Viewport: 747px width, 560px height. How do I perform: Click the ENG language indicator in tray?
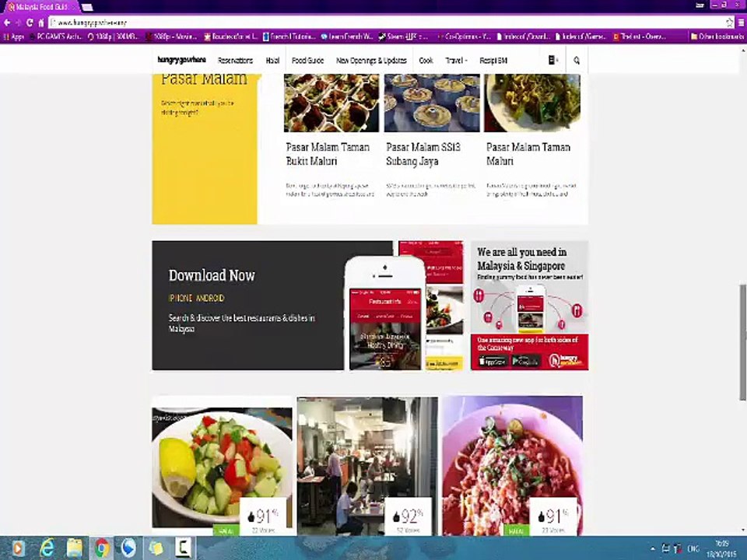tap(693, 548)
